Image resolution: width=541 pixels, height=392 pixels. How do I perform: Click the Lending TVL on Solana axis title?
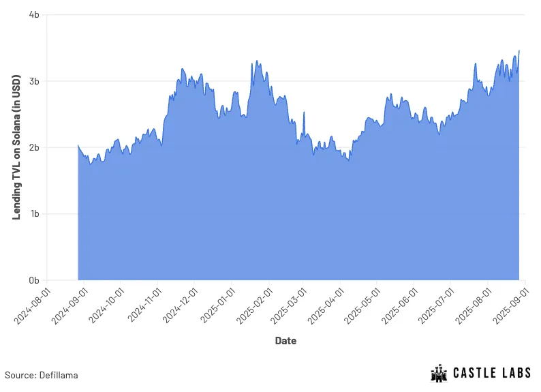16,147
